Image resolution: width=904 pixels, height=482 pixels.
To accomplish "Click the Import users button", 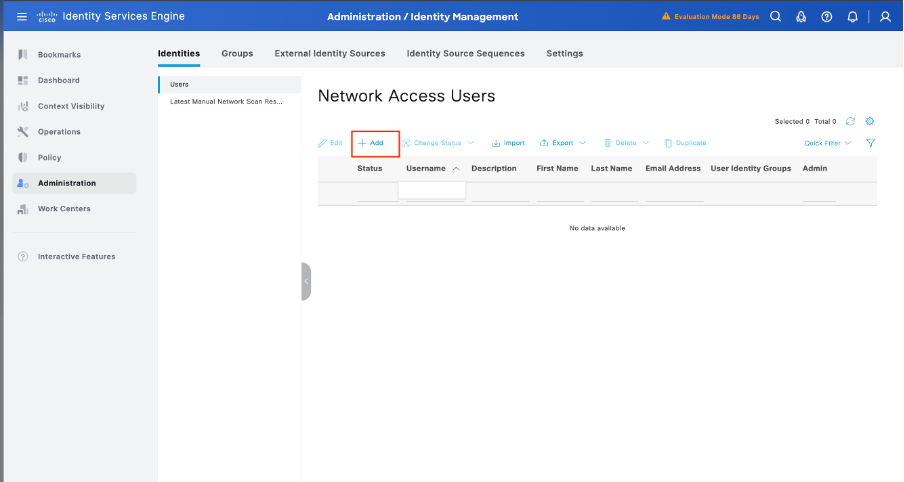I will (x=508, y=143).
